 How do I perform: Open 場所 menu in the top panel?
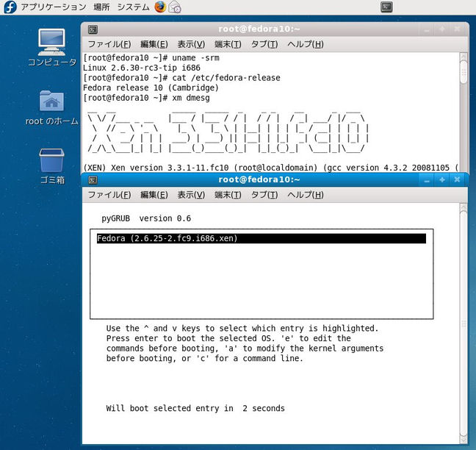coord(101,7)
